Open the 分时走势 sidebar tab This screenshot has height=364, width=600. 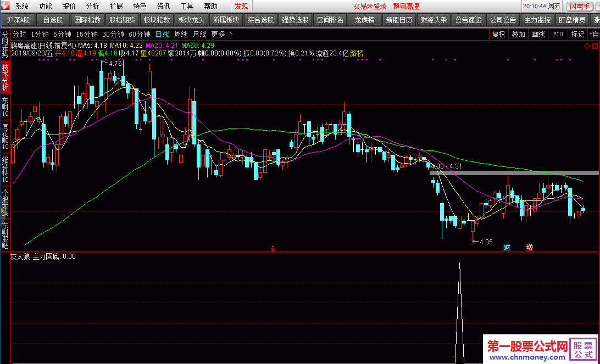(x=5, y=44)
